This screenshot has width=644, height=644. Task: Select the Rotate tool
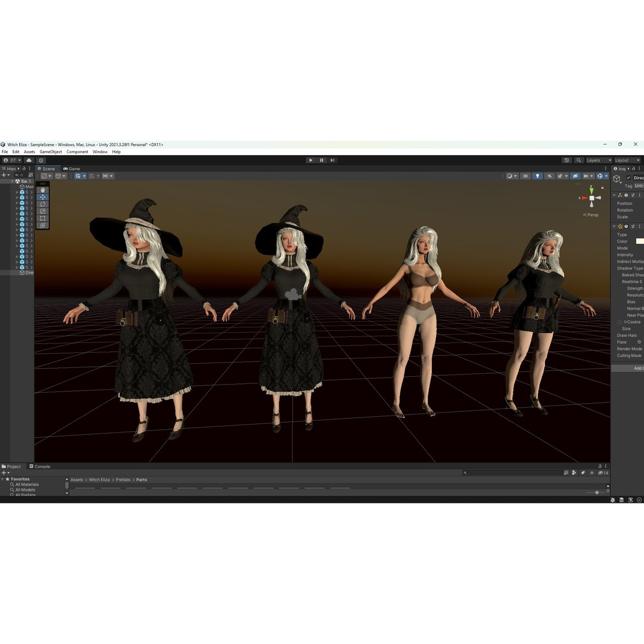coord(43,204)
